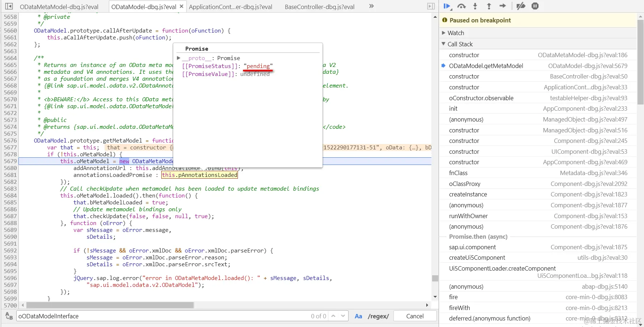The width and height of the screenshot is (644, 327).
Task: Click line number 5679 in the gutter
Action: [10, 161]
